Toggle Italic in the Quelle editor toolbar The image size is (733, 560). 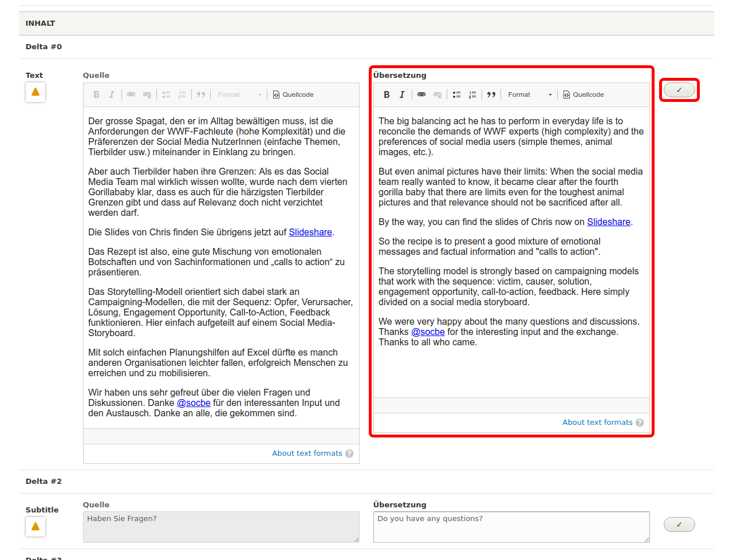pos(112,94)
